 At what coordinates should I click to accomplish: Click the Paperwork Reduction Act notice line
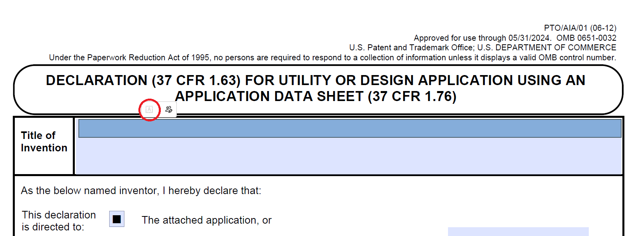point(332,58)
